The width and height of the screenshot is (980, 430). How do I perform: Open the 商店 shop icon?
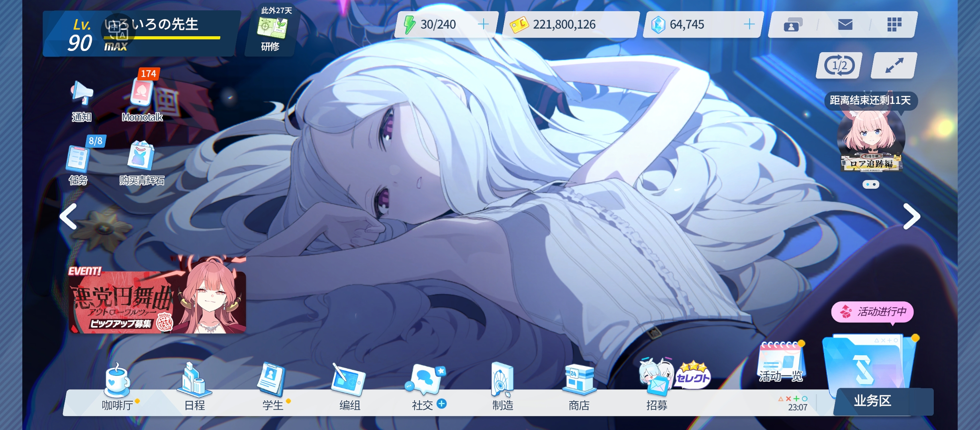point(580,380)
